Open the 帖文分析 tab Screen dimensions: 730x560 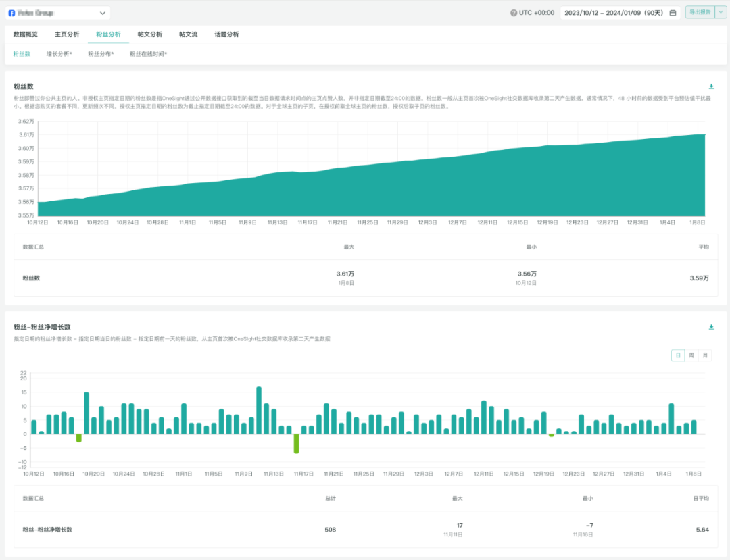coord(150,34)
